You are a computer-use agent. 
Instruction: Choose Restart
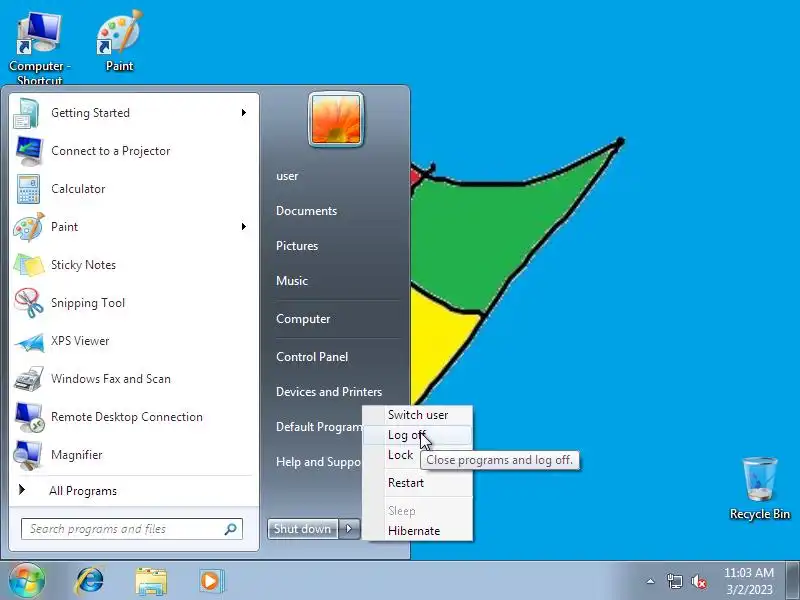[418, 483]
